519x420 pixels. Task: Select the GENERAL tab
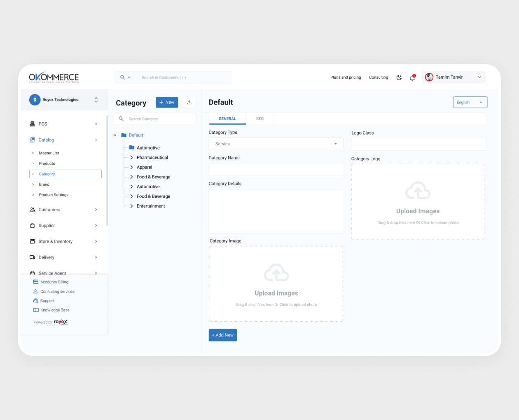227,119
